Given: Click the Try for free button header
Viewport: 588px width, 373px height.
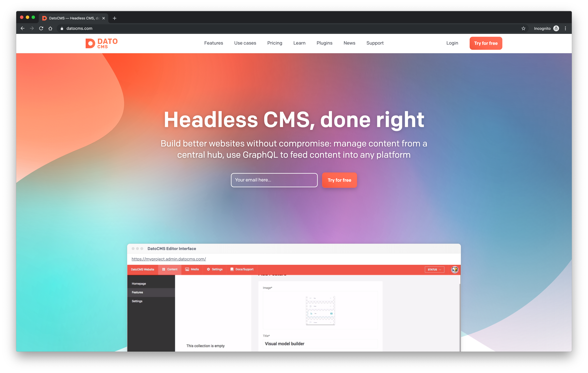Looking at the screenshot, I should pyautogui.click(x=486, y=43).
